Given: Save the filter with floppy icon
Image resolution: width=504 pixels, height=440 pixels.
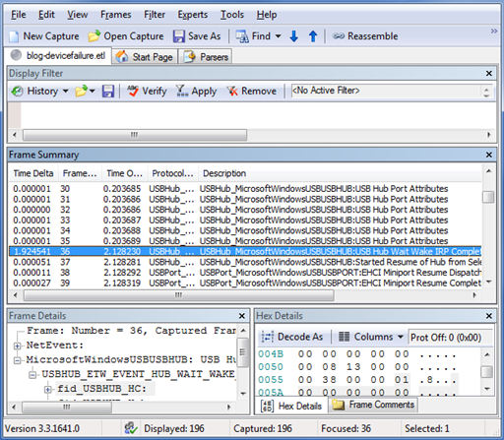Looking at the screenshot, I should [108, 91].
